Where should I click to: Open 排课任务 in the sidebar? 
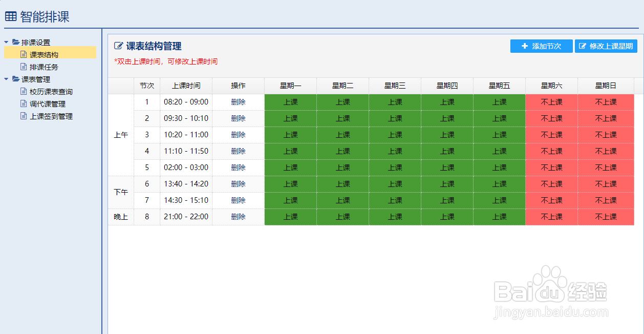(x=44, y=67)
